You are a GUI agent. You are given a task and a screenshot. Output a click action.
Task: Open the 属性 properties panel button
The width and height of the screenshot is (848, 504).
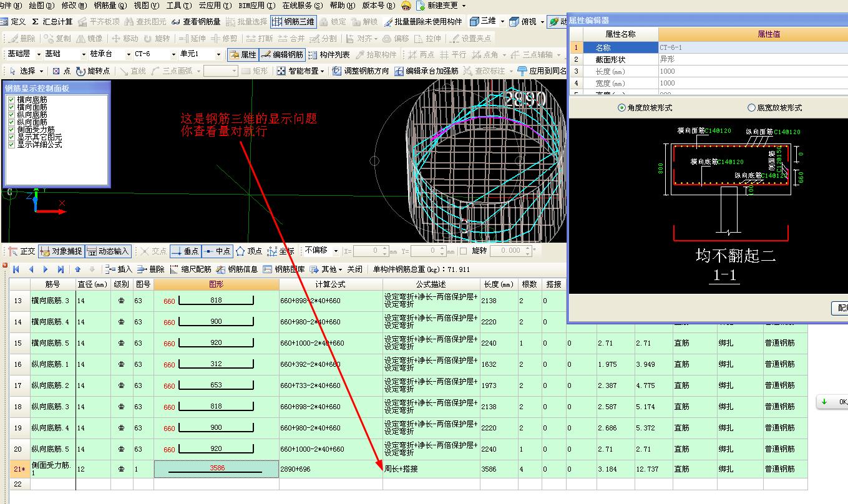point(243,55)
